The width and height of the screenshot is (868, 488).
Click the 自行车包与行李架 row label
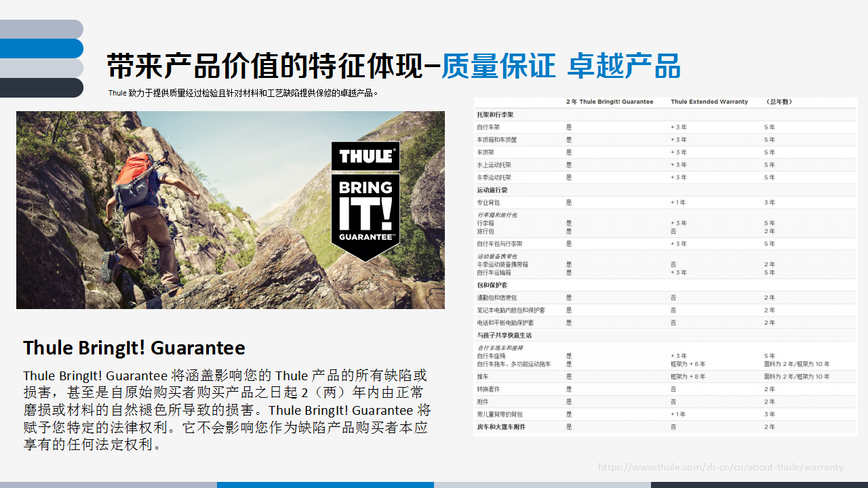tap(500, 244)
